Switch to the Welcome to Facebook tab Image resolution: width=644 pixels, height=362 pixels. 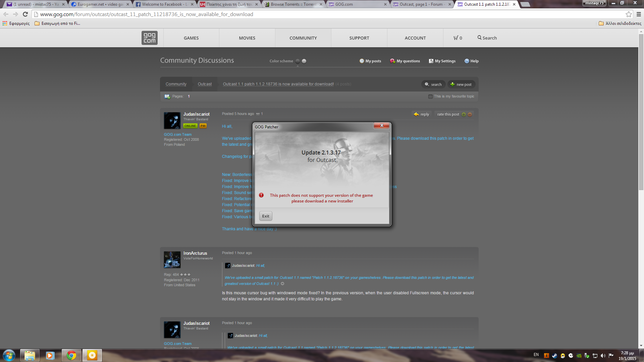coord(164,4)
